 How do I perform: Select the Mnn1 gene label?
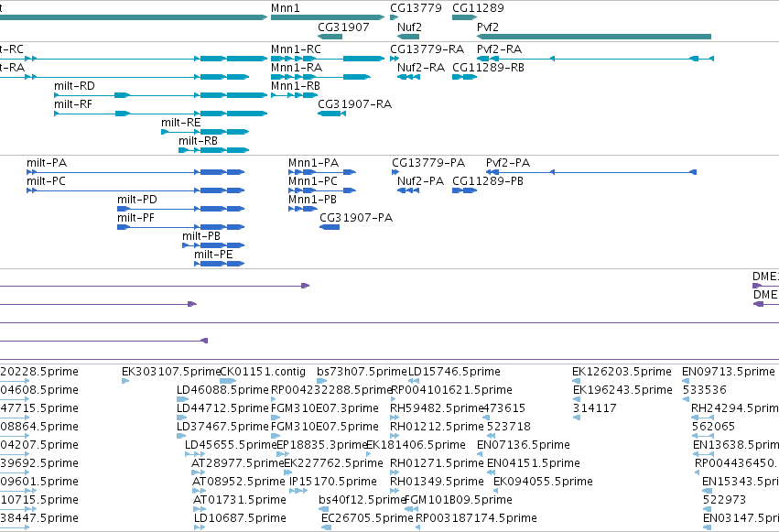click(286, 8)
